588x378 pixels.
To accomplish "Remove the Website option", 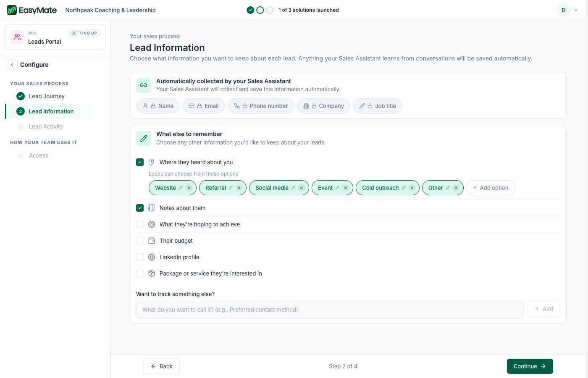I will point(189,188).
